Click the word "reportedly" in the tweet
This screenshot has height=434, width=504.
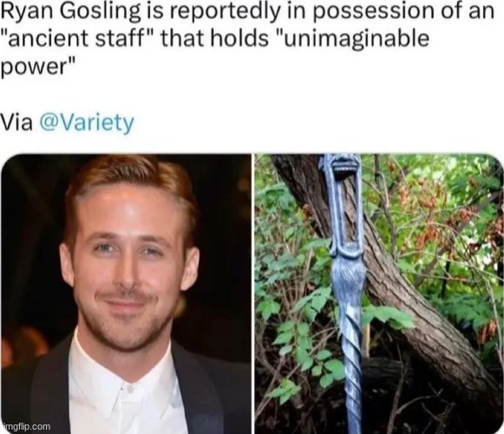pyautogui.click(x=220, y=12)
